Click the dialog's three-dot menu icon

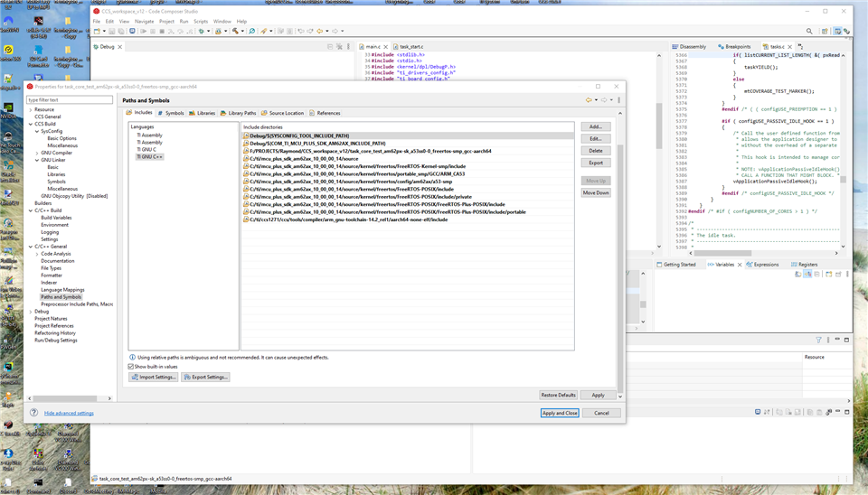point(618,100)
